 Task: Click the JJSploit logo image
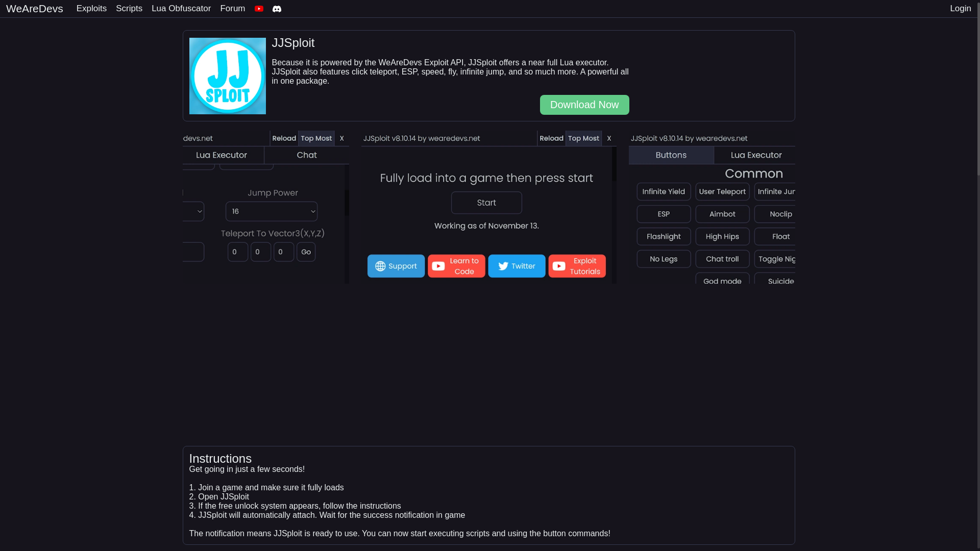[x=227, y=76]
